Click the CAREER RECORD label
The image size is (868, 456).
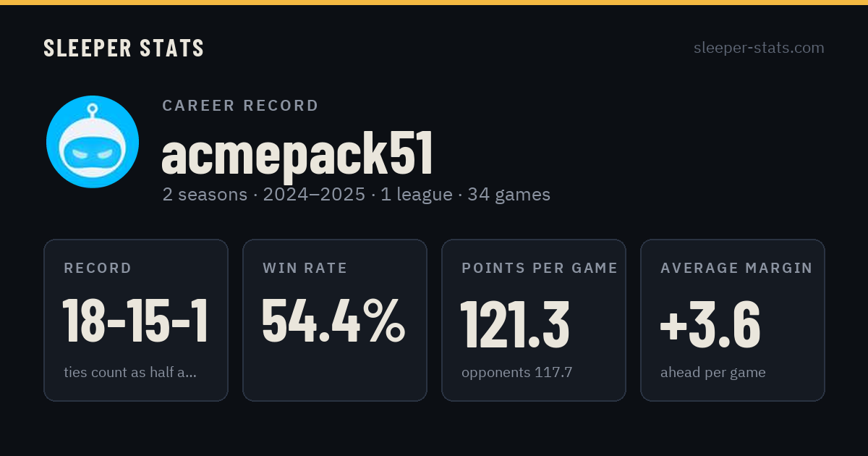pyautogui.click(x=241, y=106)
